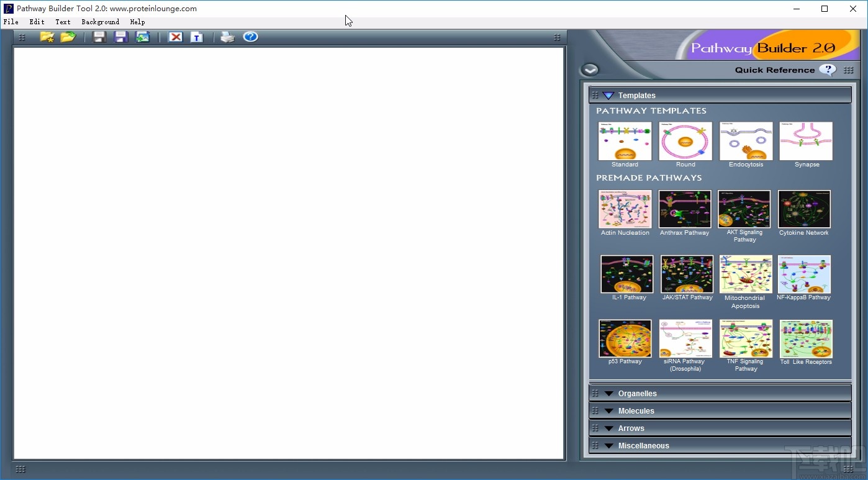The height and width of the screenshot is (480, 868).
Task: Open the Help menu
Action: click(x=137, y=22)
